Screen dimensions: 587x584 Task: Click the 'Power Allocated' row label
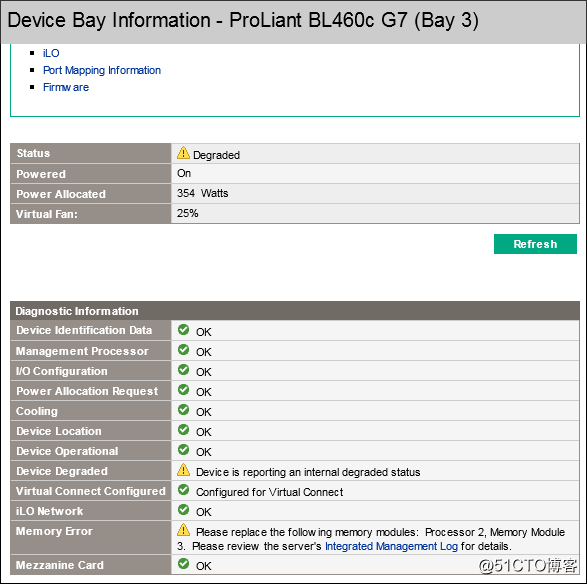click(61, 194)
